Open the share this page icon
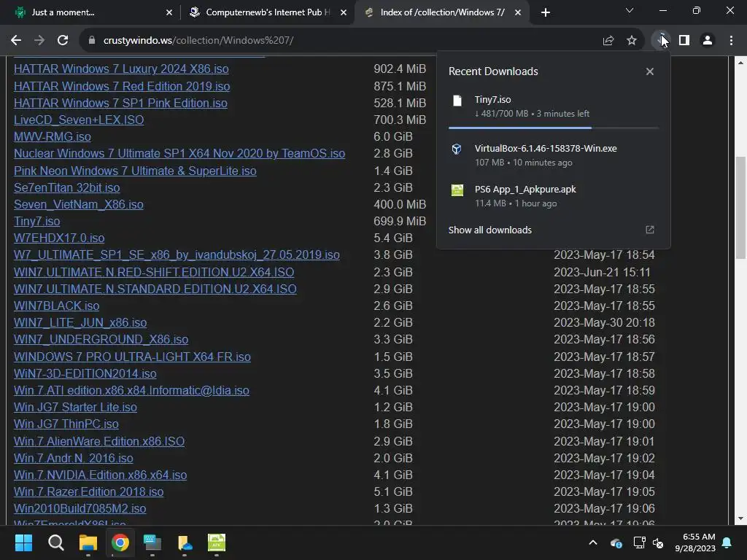 (x=608, y=41)
